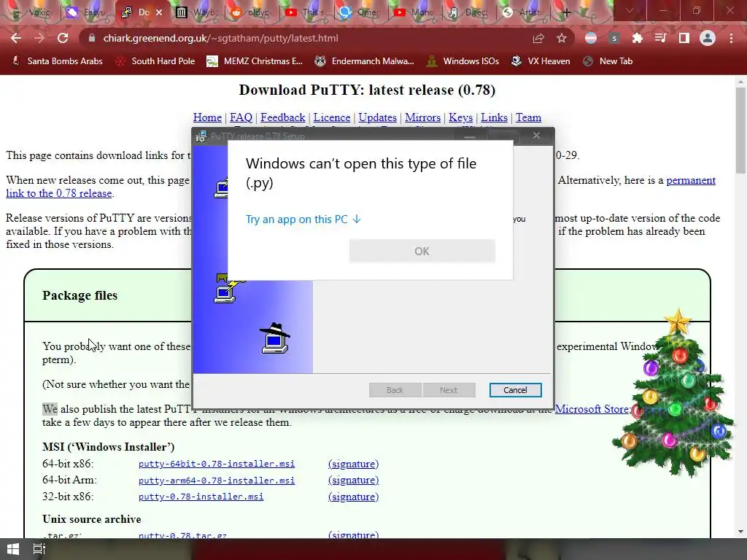Open the Team link
Screen dimensions: 747x560
coord(528,117)
